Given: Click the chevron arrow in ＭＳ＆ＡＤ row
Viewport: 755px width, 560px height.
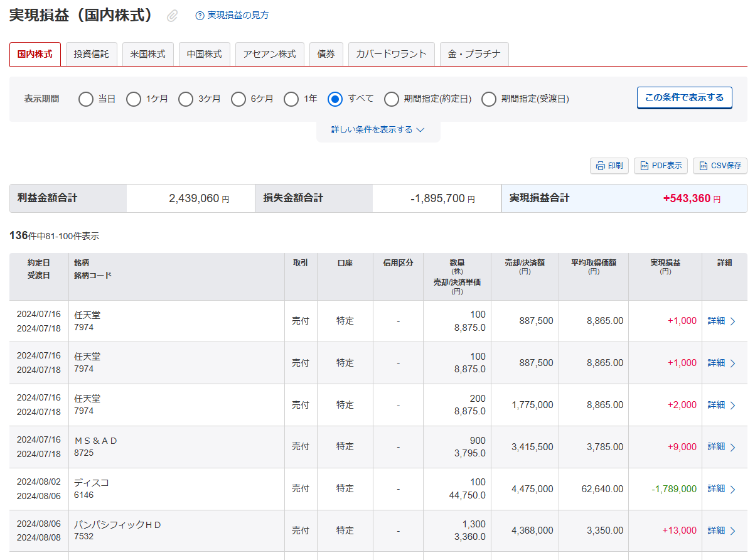Looking at the screenshot, I should 732,447.
